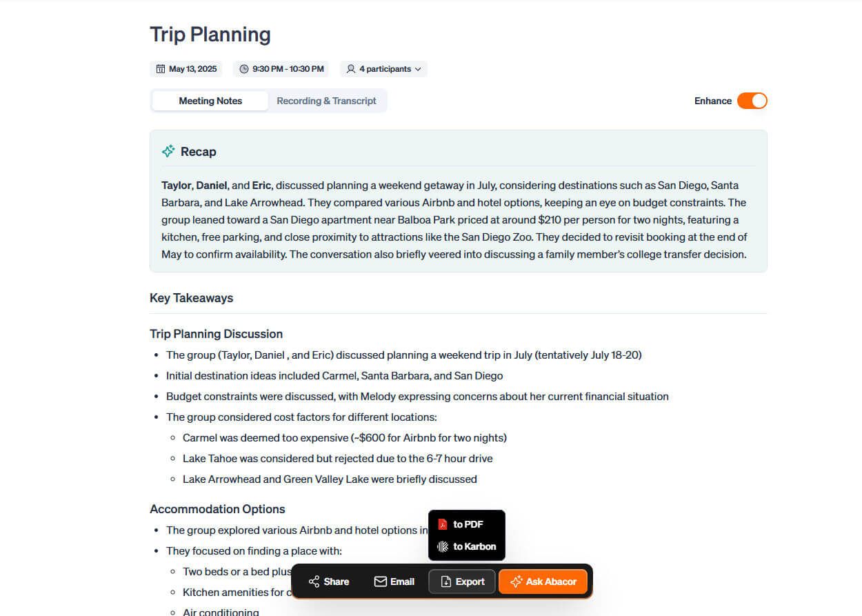
Task: Click the export document icon
Action: tap(446, 582)
